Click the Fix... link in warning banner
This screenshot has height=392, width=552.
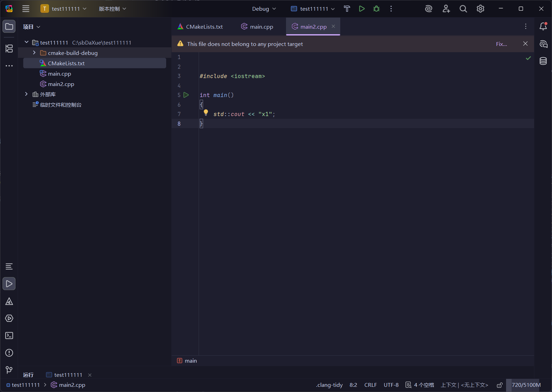(501, 44)
